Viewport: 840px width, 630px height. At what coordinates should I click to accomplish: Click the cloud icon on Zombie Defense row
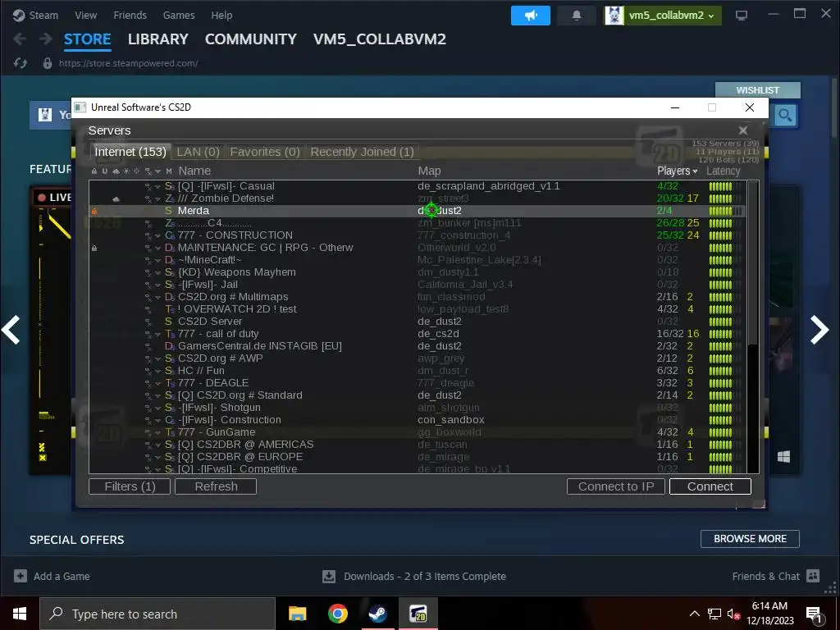(116, 199)
